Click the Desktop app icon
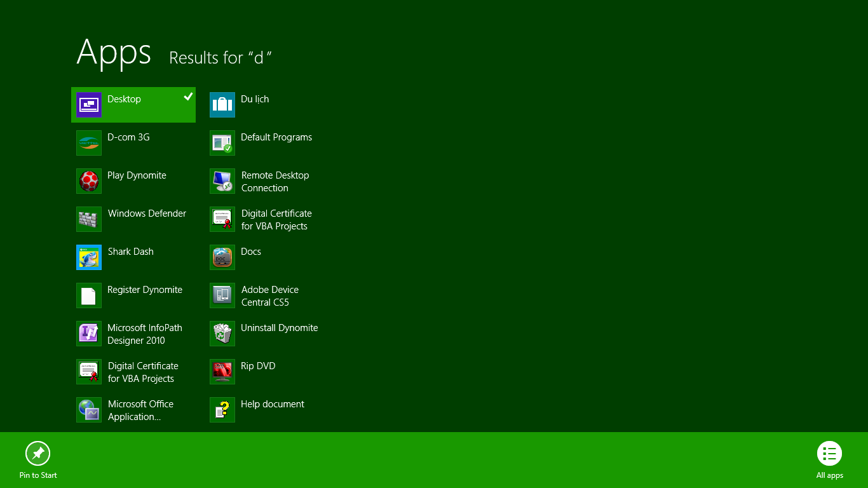This screenshot has width=868, height=488. click(x=89, y=105)
